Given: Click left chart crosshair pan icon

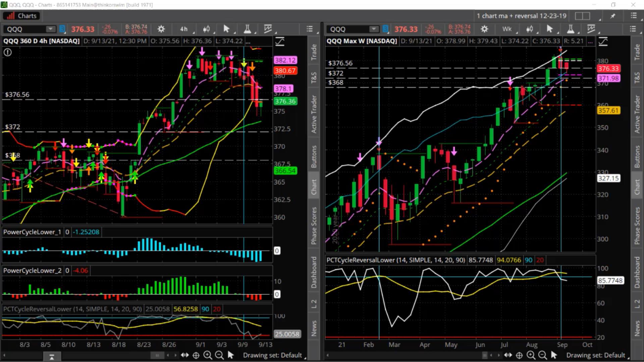Looking at the screenshot, I should tap(196, 355).
